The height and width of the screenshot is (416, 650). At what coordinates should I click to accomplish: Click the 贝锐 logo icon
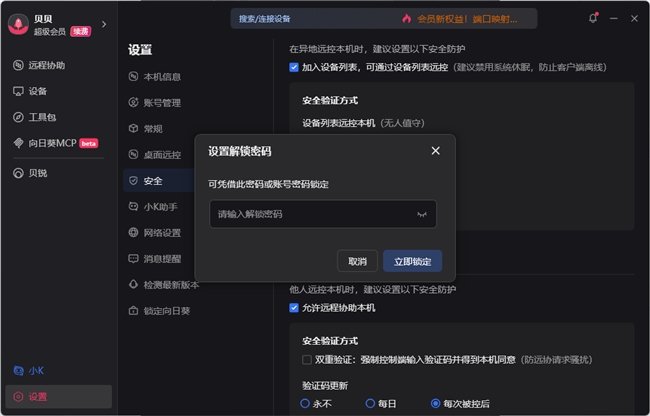click(x=18, y=173)
